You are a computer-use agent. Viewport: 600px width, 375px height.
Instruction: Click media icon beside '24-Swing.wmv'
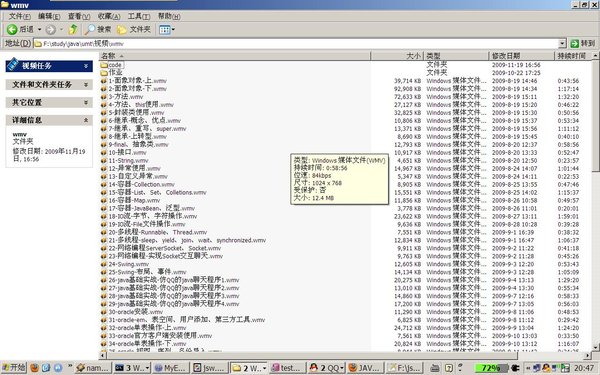point(104,264)
